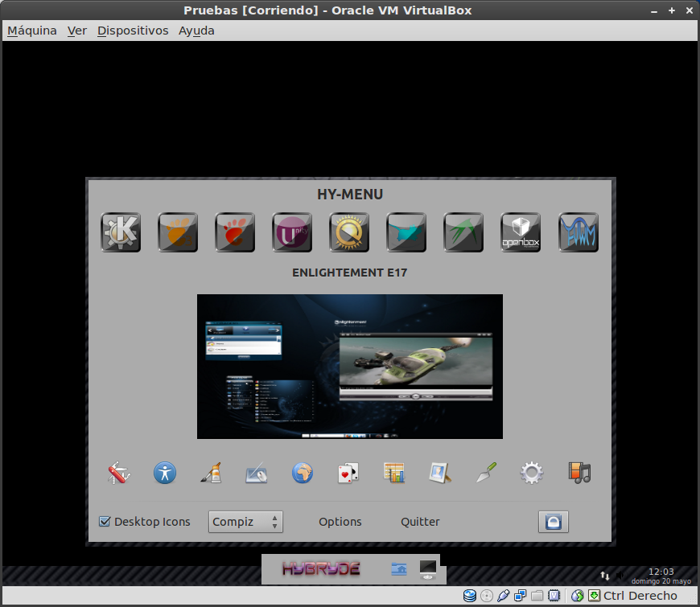Viewport: 700px width, 607px height.
Task: Click the Enlightenment E17 preview thumbnail
Action: pyautogui.click(x=349, y=366)
